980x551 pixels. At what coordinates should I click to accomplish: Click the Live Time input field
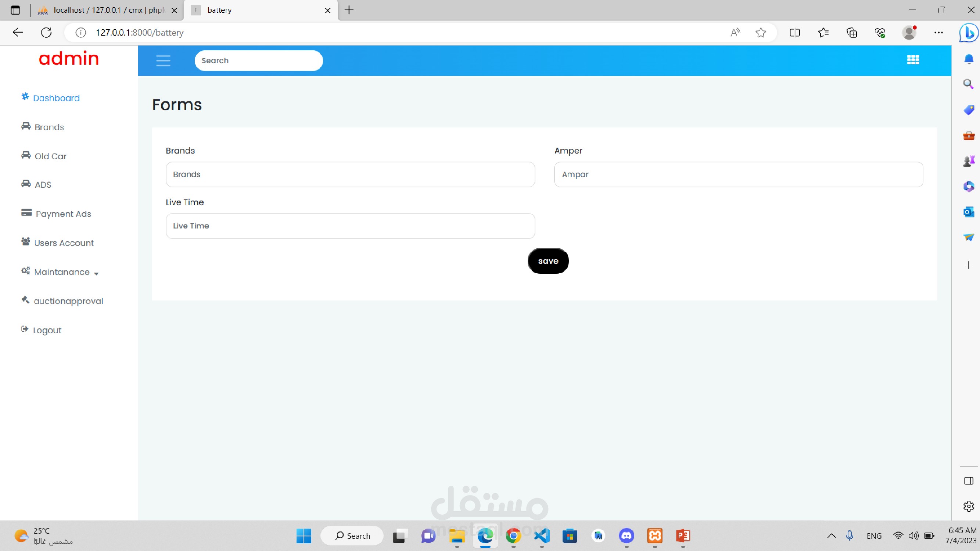point(350,226)
